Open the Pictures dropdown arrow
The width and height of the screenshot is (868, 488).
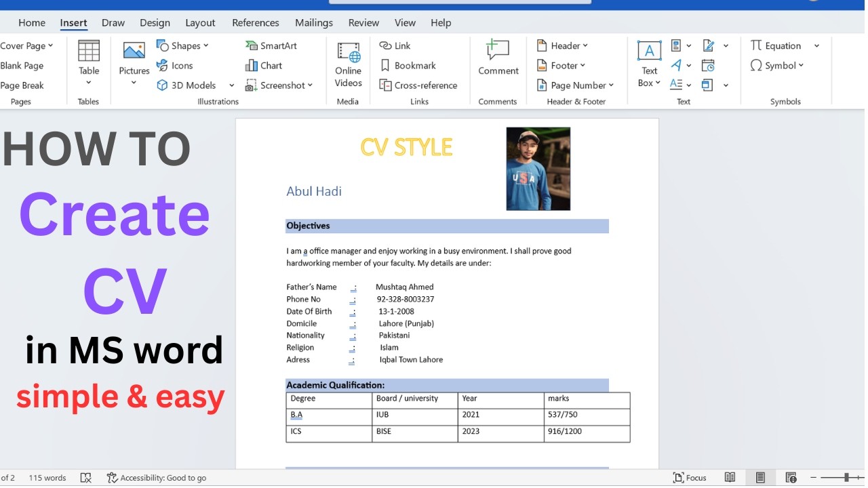tap(134, 83)
